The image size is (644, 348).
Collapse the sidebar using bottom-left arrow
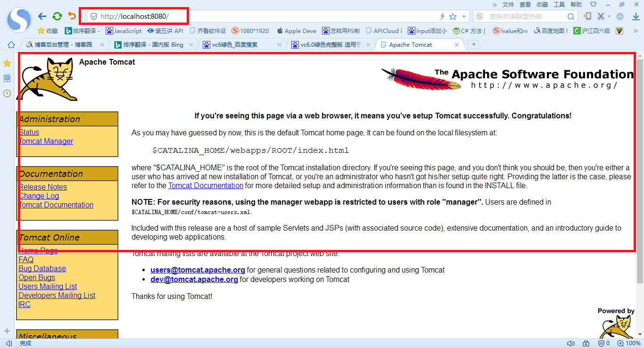click(x=8, y=343)
